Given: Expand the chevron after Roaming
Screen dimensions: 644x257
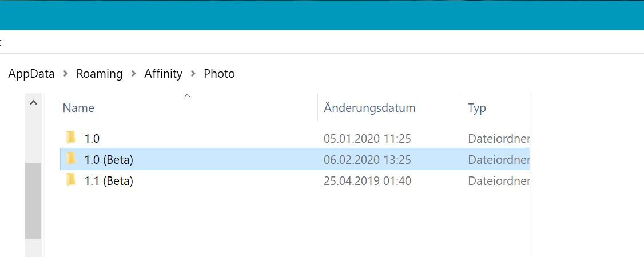Looking at the screenshot, I should [x=133, y=74].
